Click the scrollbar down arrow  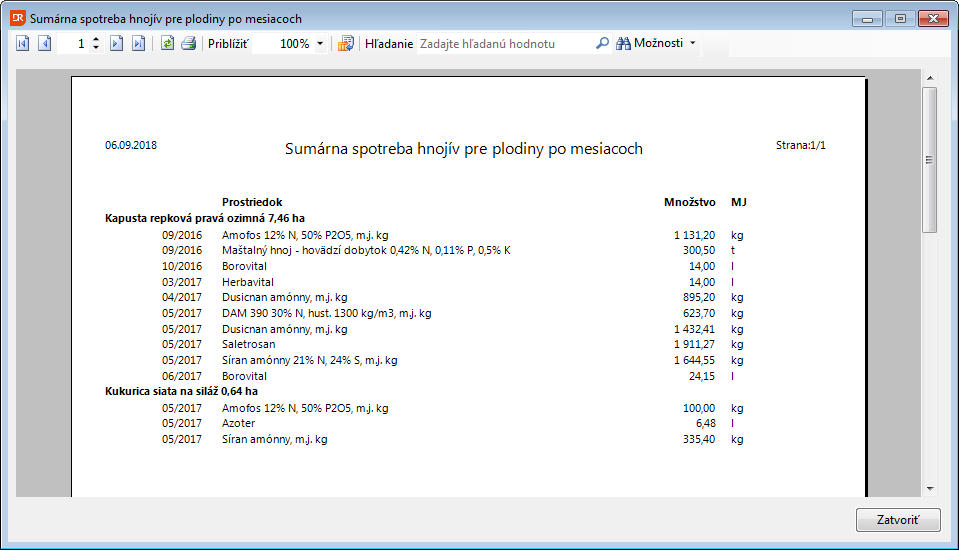click(930, 489)
